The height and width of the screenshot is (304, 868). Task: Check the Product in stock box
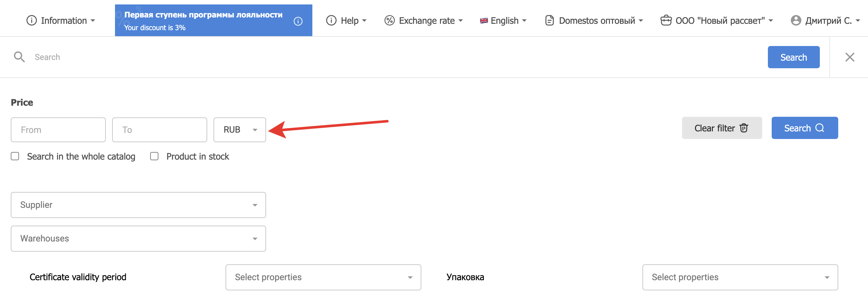tap(154, 156)
